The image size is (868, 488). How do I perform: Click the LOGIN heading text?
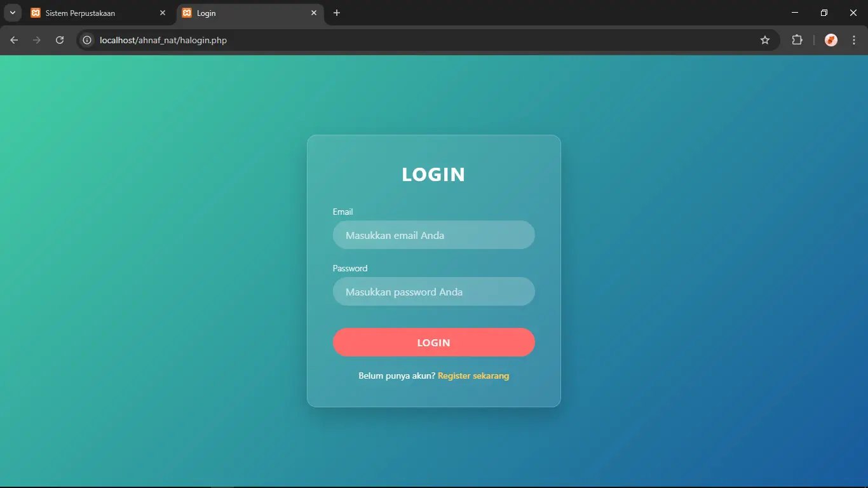434,175
